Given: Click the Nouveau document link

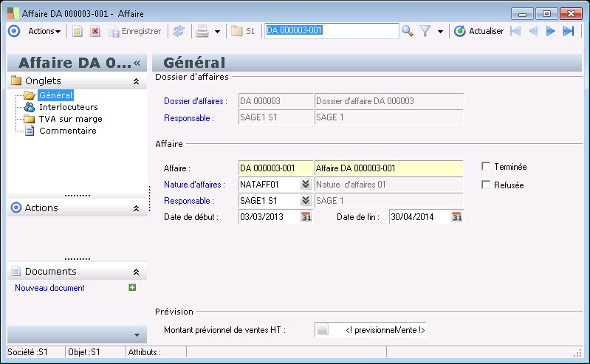Looking at the screenshot, I should coord(49,288).
